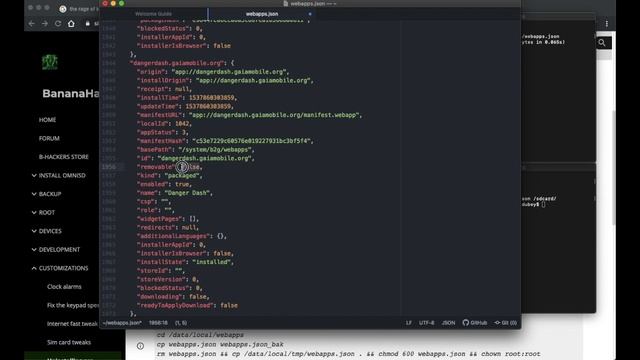640x360 pixels.
Task: Click the GitHub icon in status bar
Action: click(x=475, y=323)
